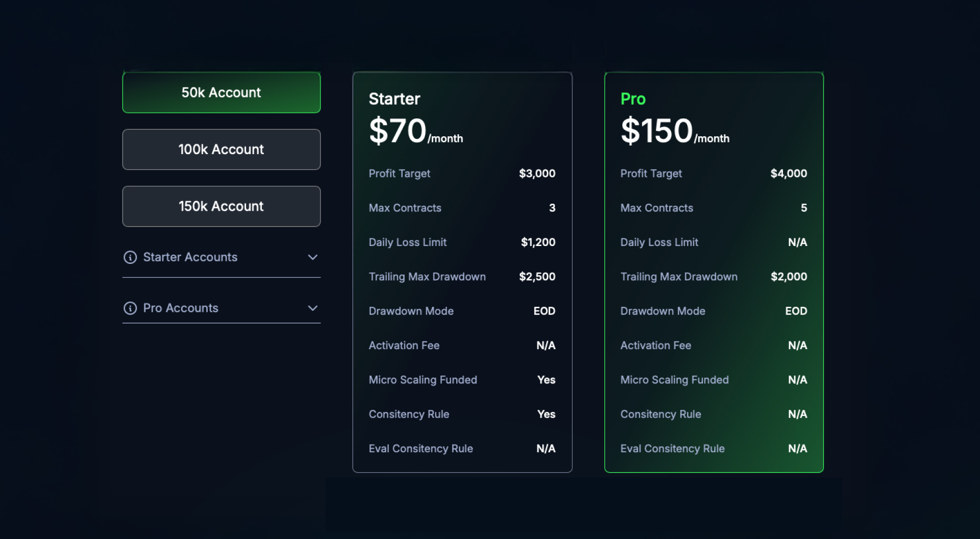The width and height of the screenshot is (980, 539).
Task: Click Starter Micro Scaling Funded Yes value
Action: click(x=546, y=380)
